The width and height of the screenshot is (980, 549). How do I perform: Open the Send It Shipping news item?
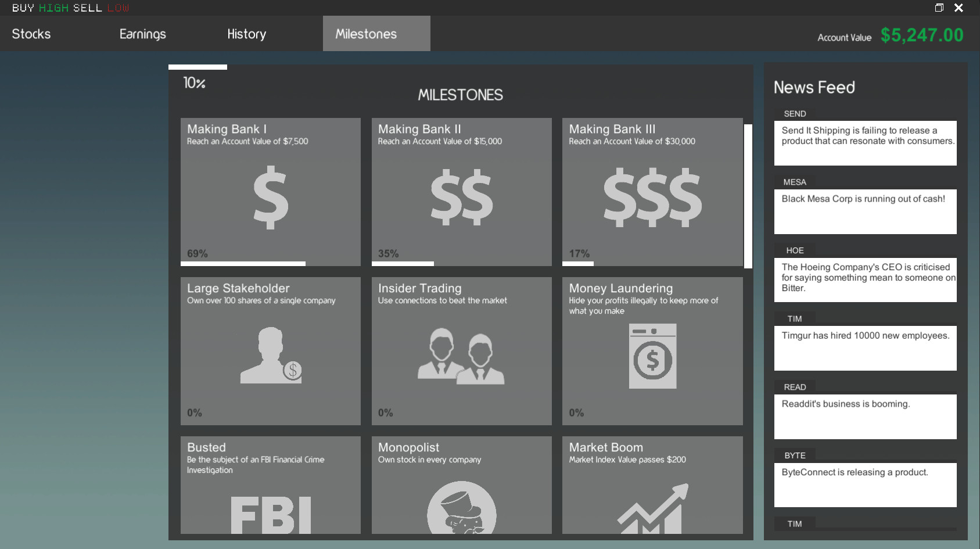pos(865,143)
